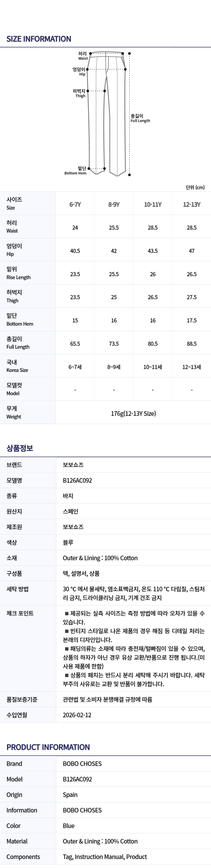211x868 pixels.
Task: Click the Hip value 47 cell
Action: tap(191, 251)
